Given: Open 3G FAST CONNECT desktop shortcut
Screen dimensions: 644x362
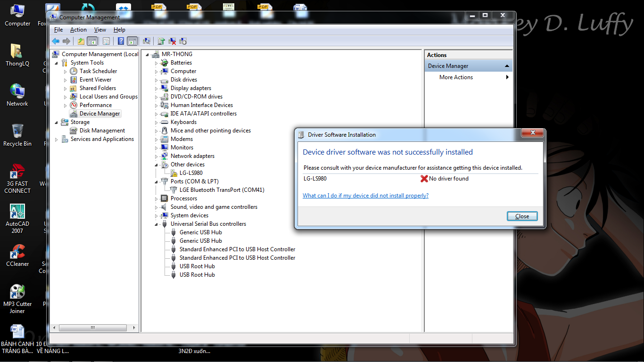Looking at the screenshot, I should [x=17, y=178].
